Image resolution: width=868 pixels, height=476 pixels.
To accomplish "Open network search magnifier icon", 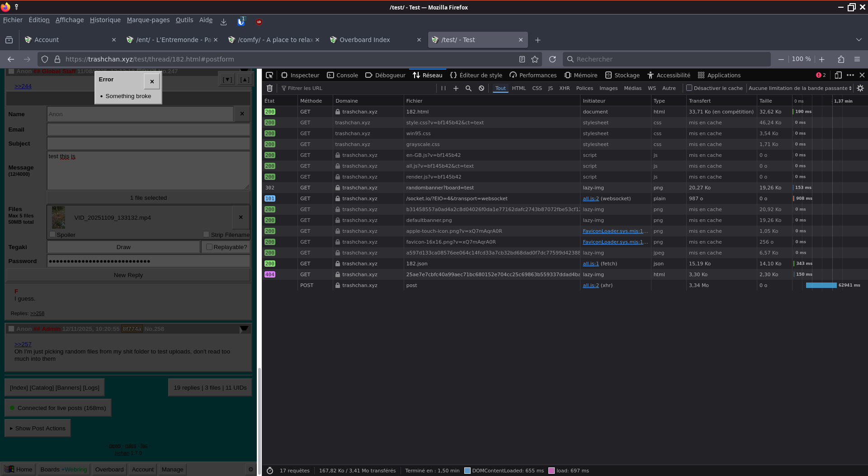I will click(468, 88).
